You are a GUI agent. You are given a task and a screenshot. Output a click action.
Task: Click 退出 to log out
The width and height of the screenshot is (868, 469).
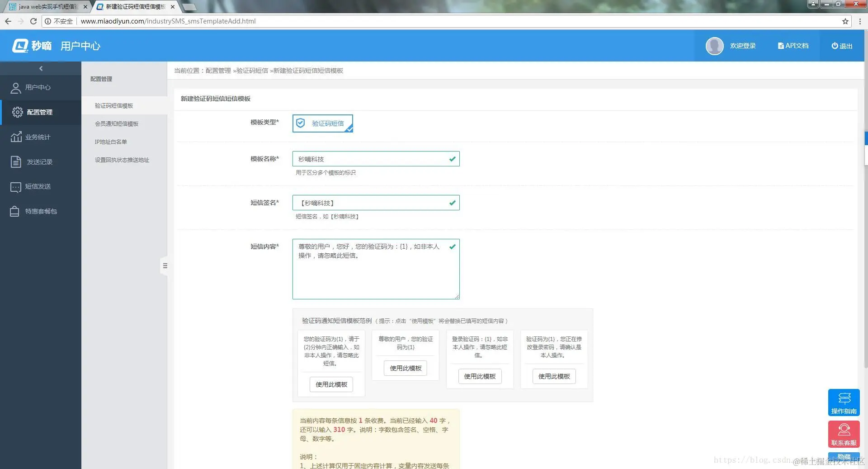click(x=842, y=46)
